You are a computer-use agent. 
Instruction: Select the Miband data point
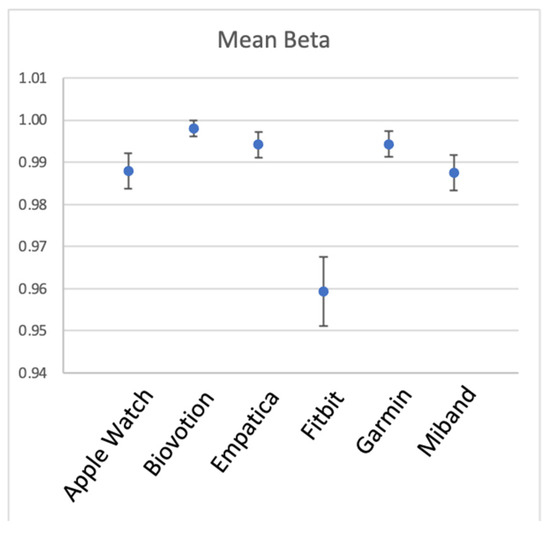(454, 173)
